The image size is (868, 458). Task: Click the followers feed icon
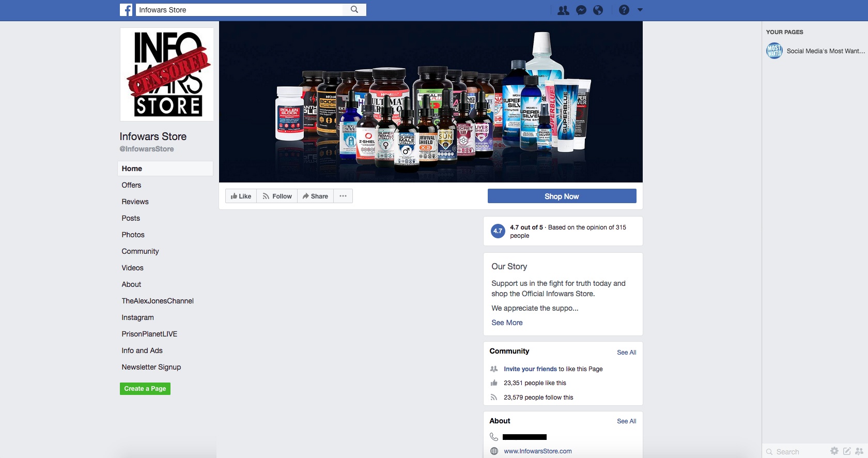(x=494, y=398)
